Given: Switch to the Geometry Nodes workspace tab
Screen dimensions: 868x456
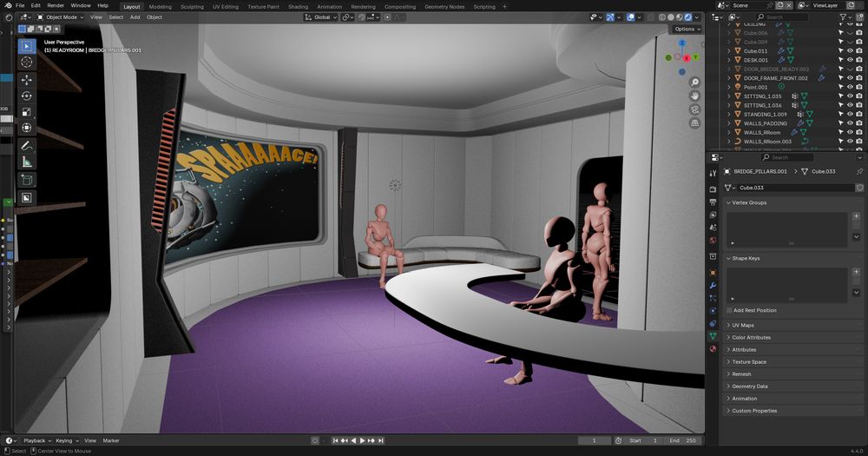Looking at the screenshot, I should tap(444, 7).
